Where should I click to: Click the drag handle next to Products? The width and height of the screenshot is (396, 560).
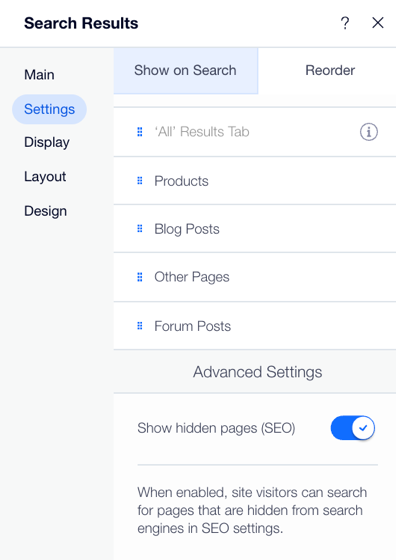pos(140,181)
